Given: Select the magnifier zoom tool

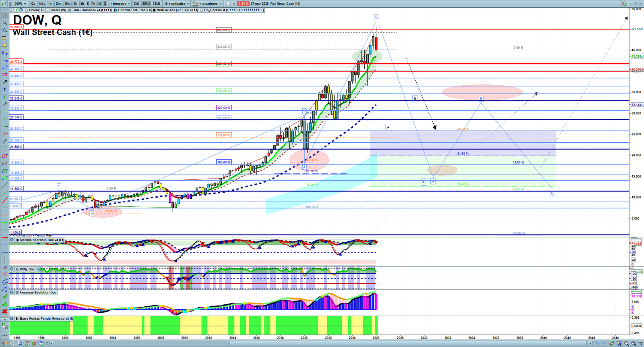Looking at the screenshot, I should tap(4, 23).
